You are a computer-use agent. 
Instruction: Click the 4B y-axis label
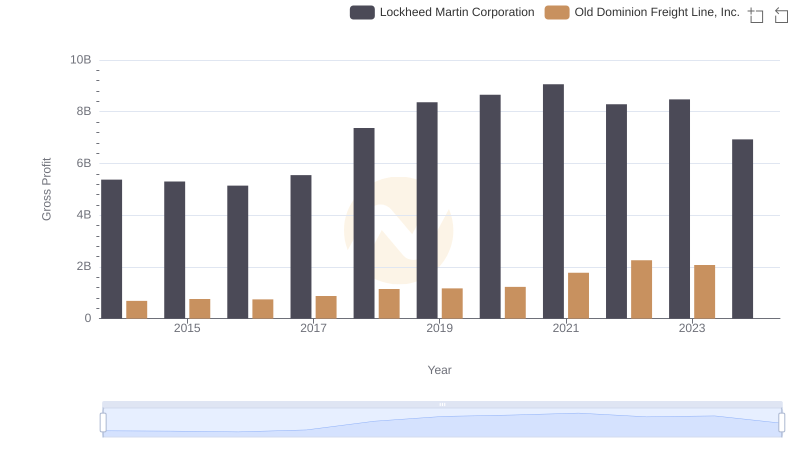click(x=84, y=215)
